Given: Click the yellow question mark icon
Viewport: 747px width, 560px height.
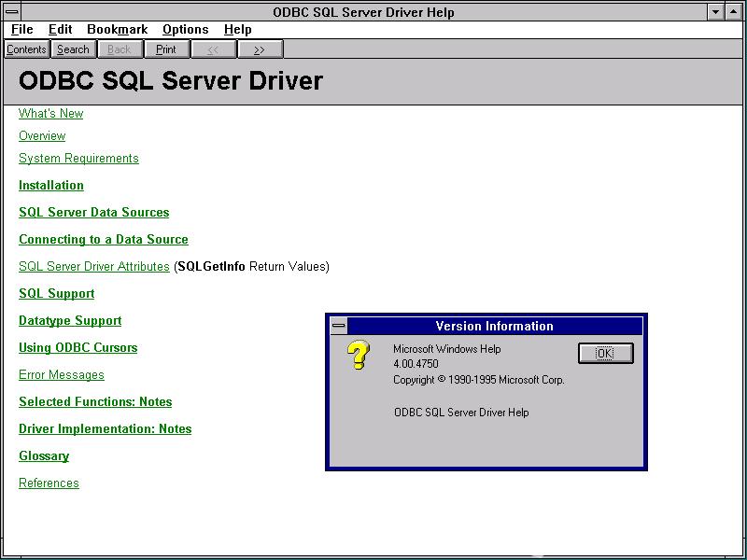Looking at the screenshot, I should [358, 355].
